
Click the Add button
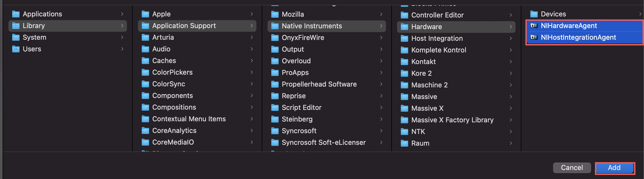point(614,168)
